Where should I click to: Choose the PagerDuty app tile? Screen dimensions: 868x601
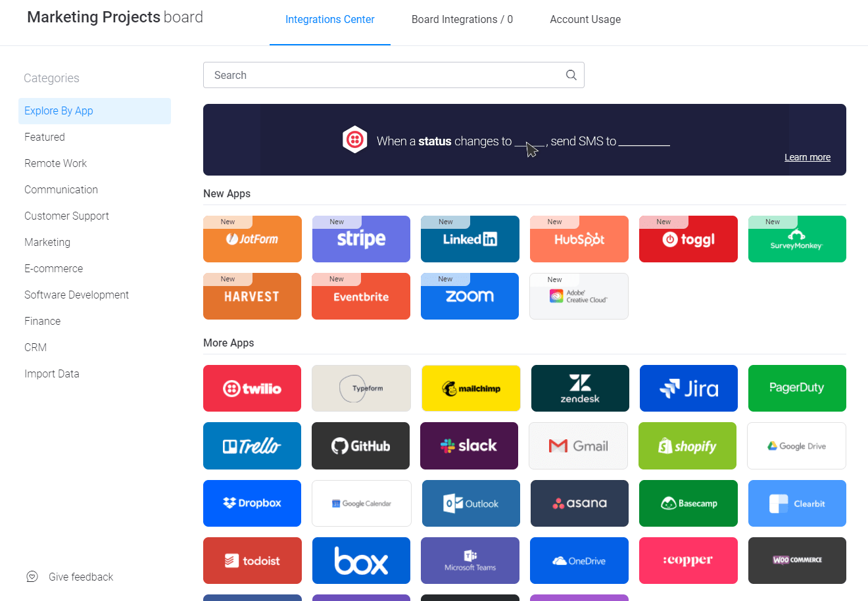click(x=797, y=388)
